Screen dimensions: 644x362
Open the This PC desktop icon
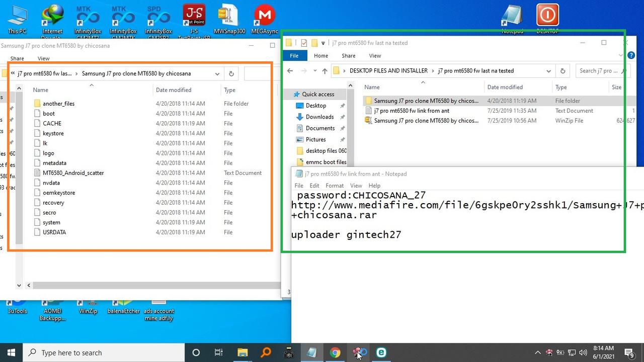tap(17, 19)
